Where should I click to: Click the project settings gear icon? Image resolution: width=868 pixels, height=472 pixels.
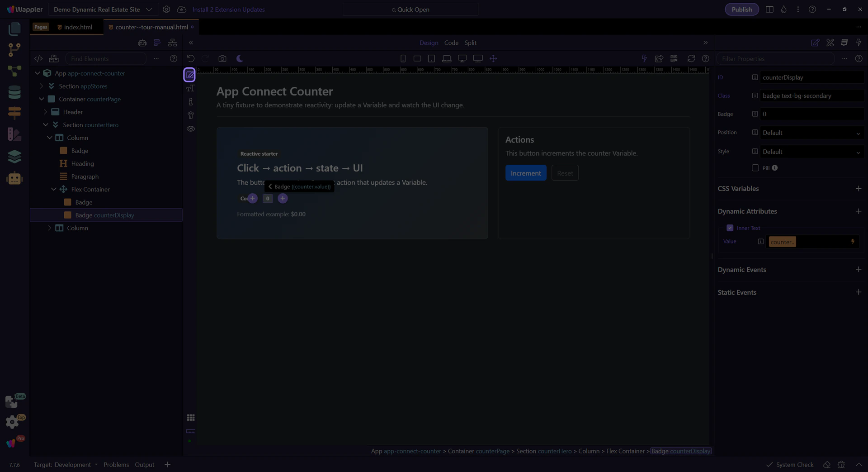point(166,10)
